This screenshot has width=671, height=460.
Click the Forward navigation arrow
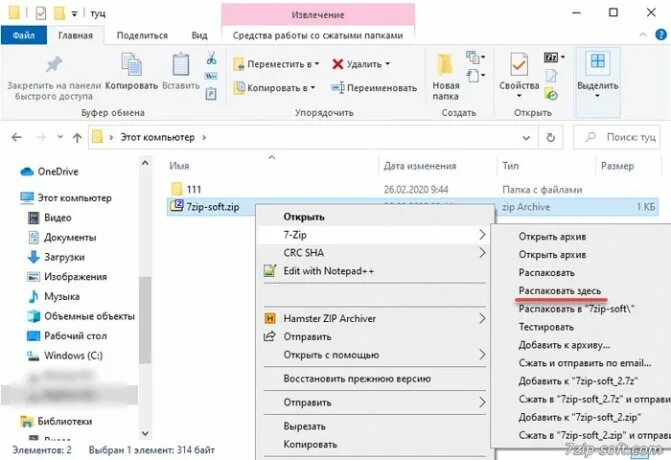[41, 137]
